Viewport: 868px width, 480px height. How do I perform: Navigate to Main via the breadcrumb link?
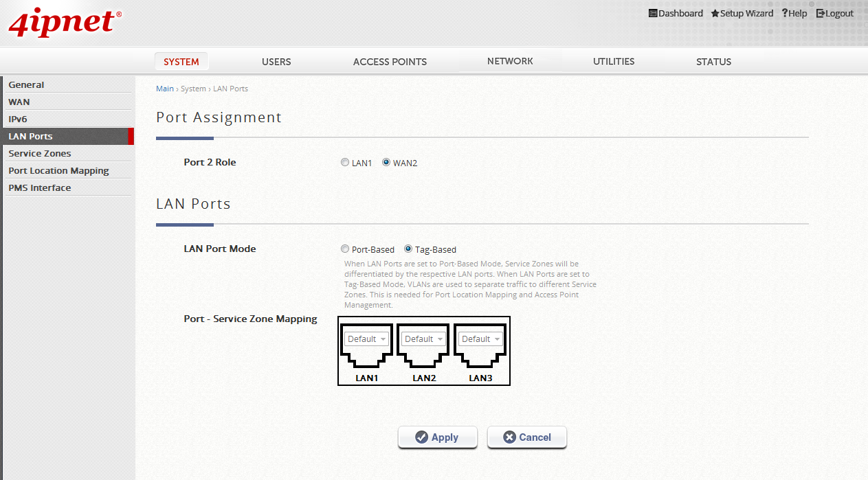pos(165,88)
